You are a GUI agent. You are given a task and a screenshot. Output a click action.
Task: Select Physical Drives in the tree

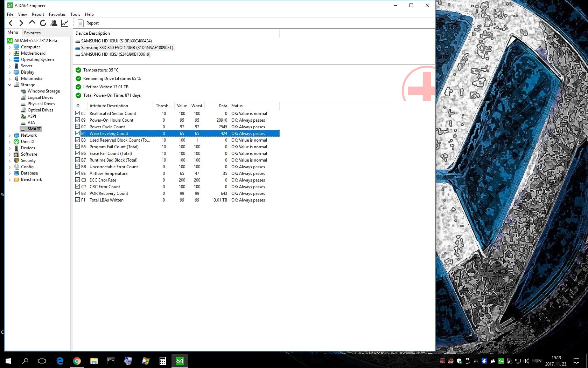(x=41, y=104)
